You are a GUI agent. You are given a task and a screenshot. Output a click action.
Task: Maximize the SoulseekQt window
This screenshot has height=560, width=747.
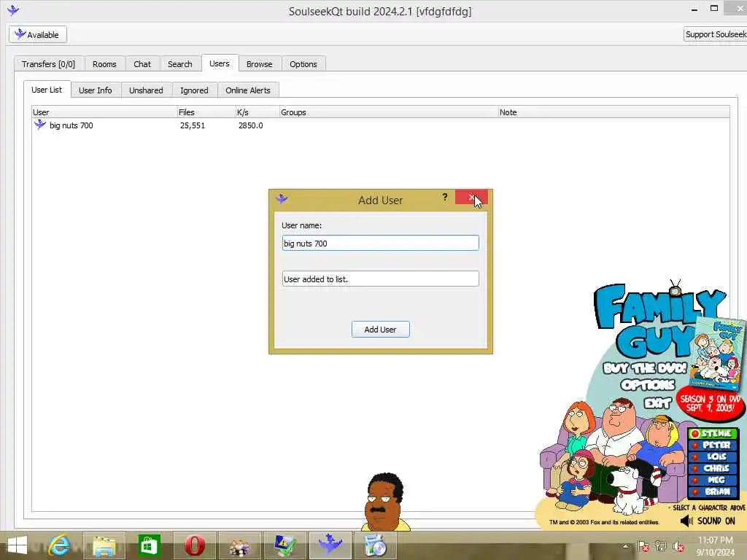click(713, 8)
